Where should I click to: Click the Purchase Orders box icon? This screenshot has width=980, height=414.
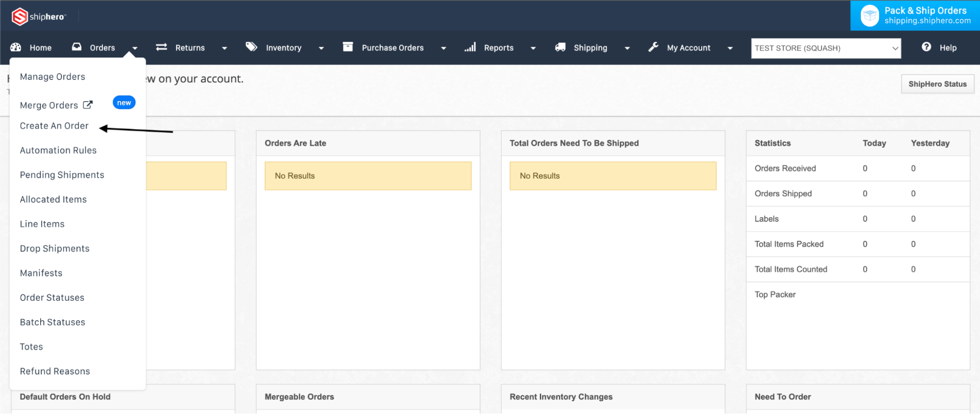click(x=348, y=47)
